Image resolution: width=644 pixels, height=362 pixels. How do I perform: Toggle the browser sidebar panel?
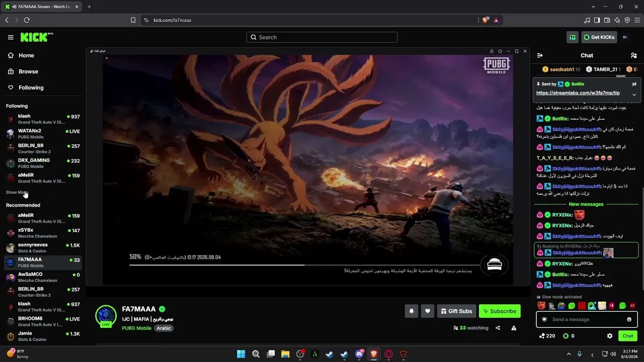coord(597,20)
